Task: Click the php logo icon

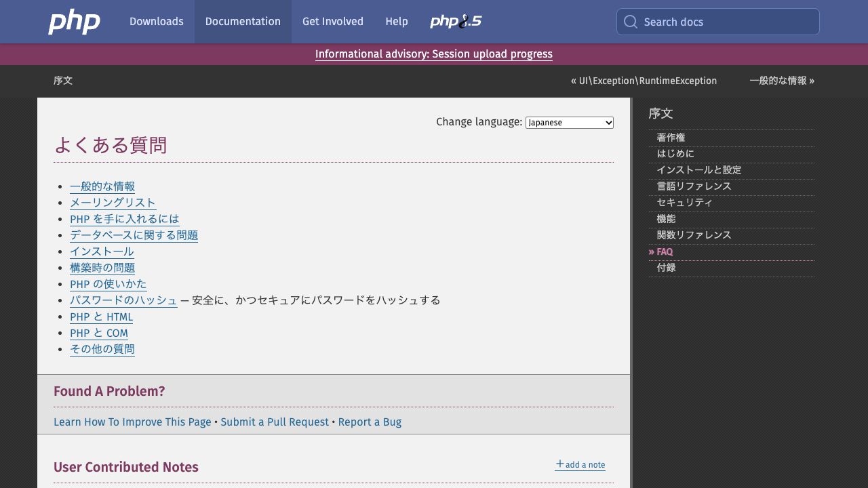Action: click(75, 22)
